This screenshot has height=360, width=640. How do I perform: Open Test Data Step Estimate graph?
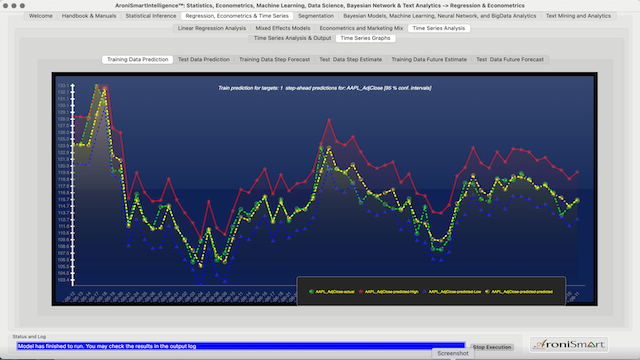point(351,60)
